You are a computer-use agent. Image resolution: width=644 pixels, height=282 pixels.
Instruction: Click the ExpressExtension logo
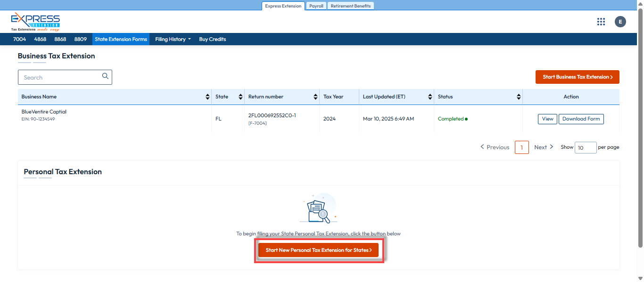click(35, 22)
